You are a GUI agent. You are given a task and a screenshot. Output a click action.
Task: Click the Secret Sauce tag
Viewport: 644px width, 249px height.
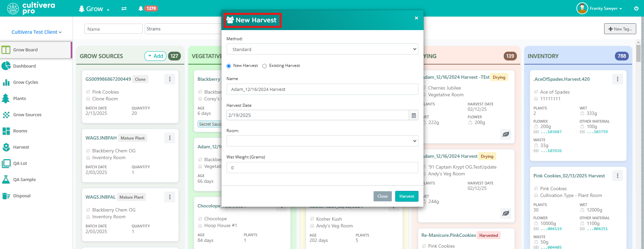pos(210,124)
